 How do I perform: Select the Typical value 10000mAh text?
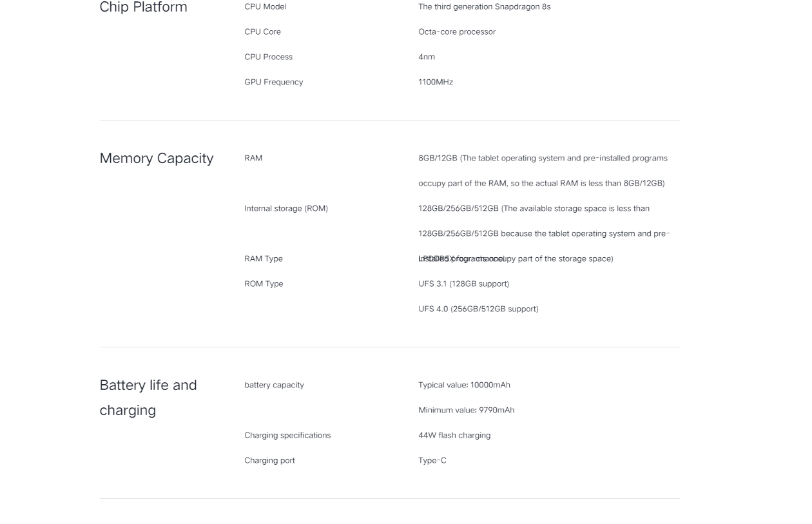tap(464, 385)
